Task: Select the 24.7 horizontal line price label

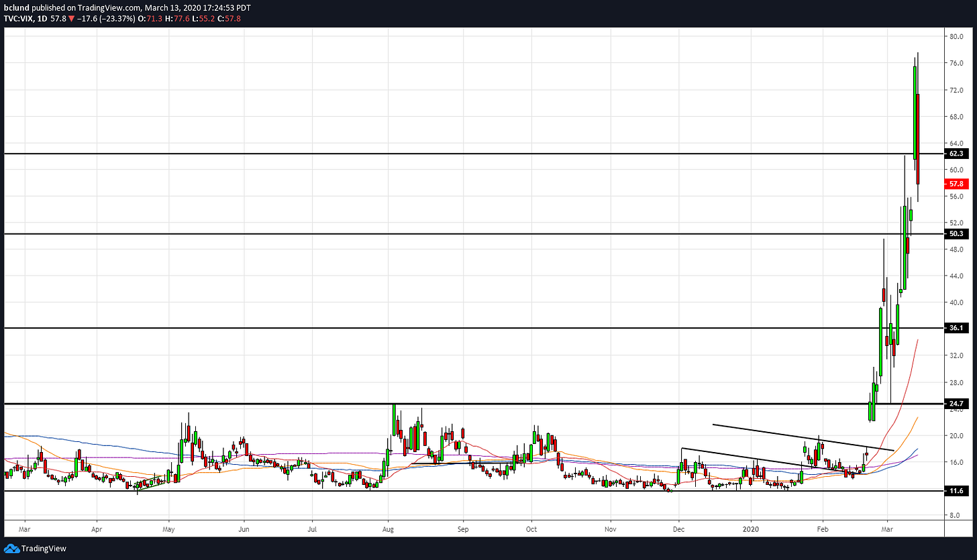Action: (x=957, y=404)
